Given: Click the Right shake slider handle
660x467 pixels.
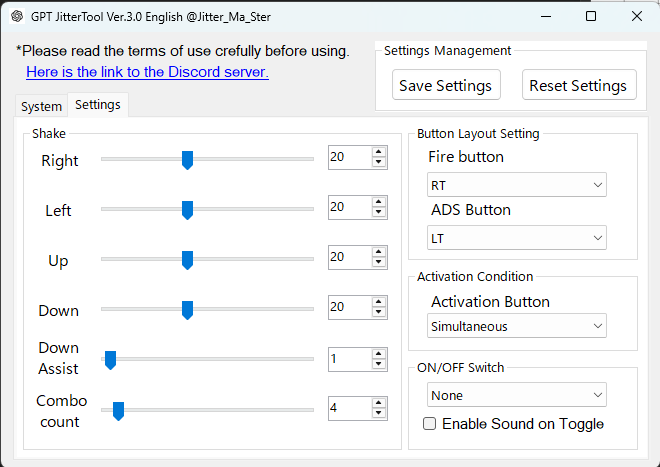Looking at the screenshot, I should tap(187, 160).
